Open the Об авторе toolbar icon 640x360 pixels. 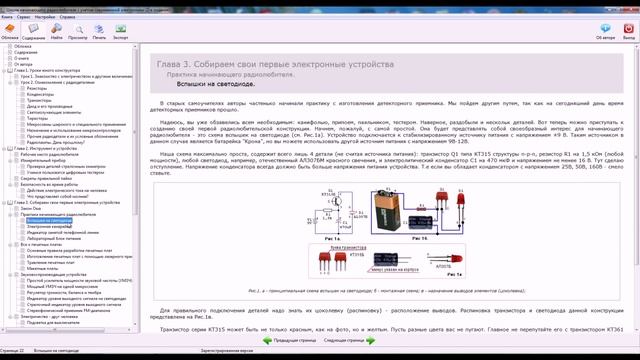[605, 29]
